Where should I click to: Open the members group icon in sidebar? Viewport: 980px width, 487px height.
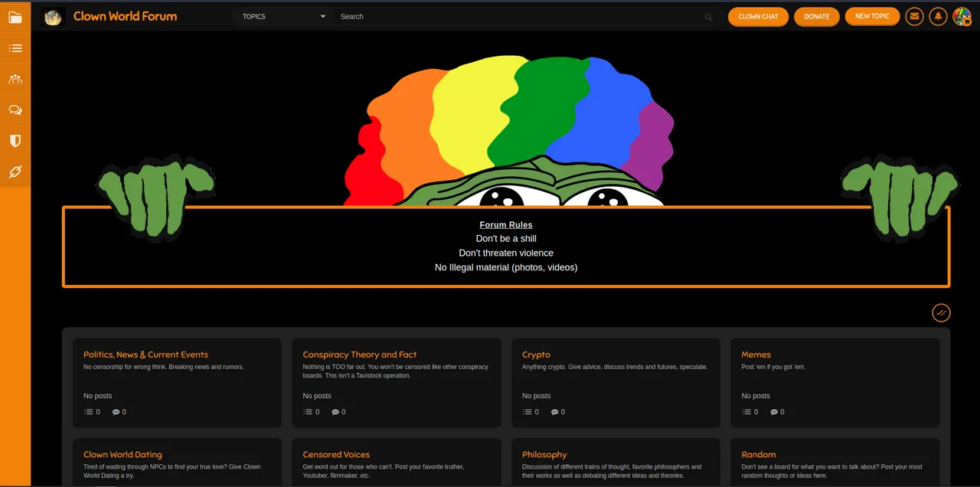point(15,79)
